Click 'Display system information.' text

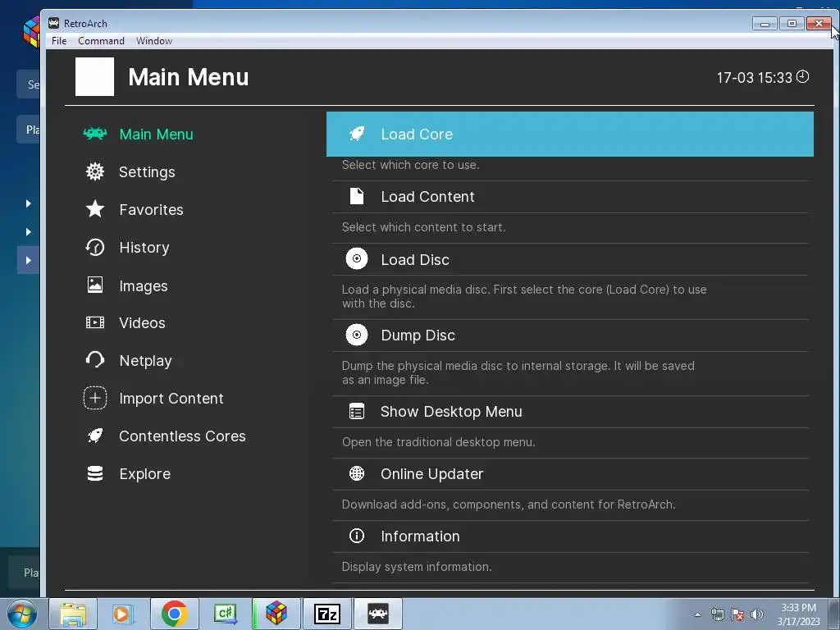[x=417, y=567]
